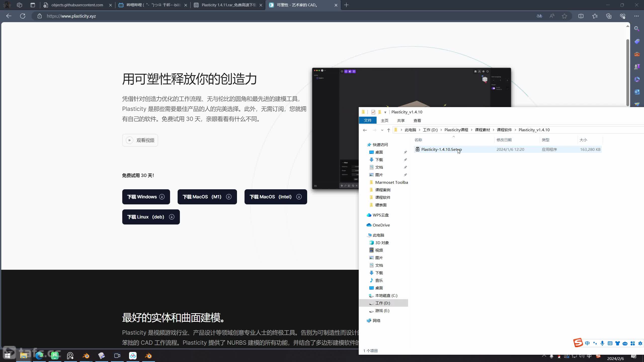Reload the plasticity.xyz page

pos(23,16)
